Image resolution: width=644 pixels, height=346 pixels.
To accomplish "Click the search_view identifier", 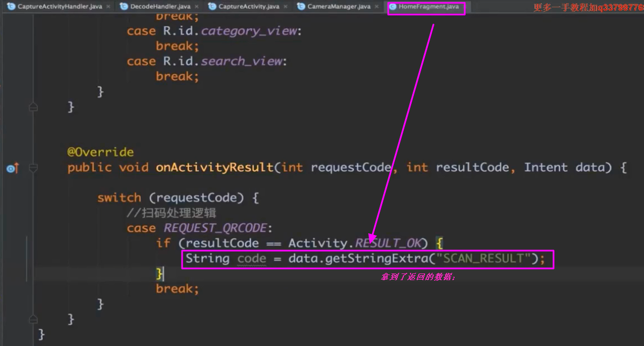I will [x=241, y=61].
